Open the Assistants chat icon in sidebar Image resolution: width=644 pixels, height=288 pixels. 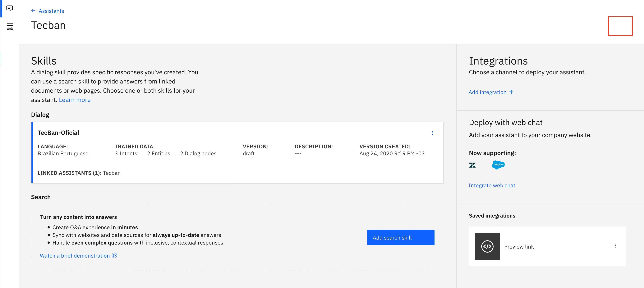point(10,8)
